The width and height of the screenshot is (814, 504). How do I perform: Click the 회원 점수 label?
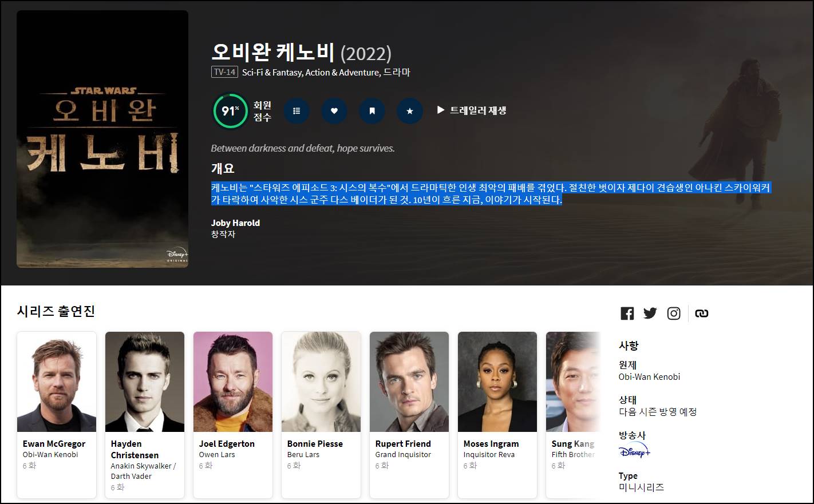point(262,111)
